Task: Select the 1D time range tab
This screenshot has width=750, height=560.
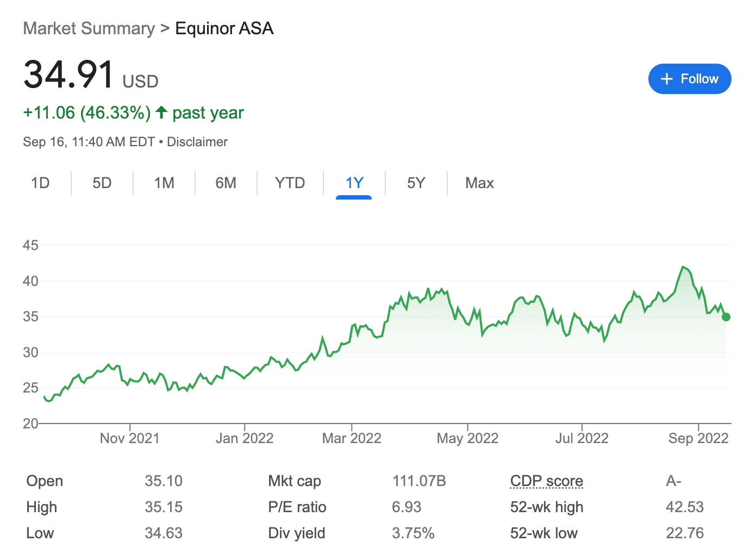Action: coord(40,183)
